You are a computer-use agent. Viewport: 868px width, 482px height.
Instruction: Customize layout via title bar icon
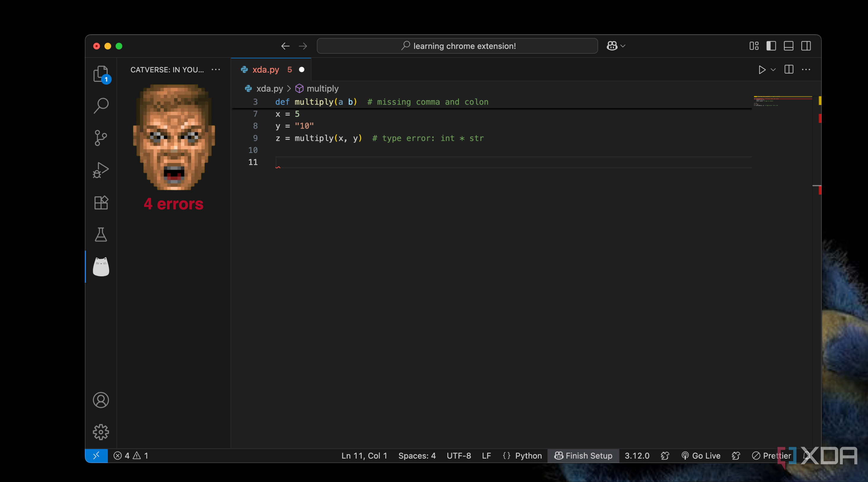coord(754,46)
